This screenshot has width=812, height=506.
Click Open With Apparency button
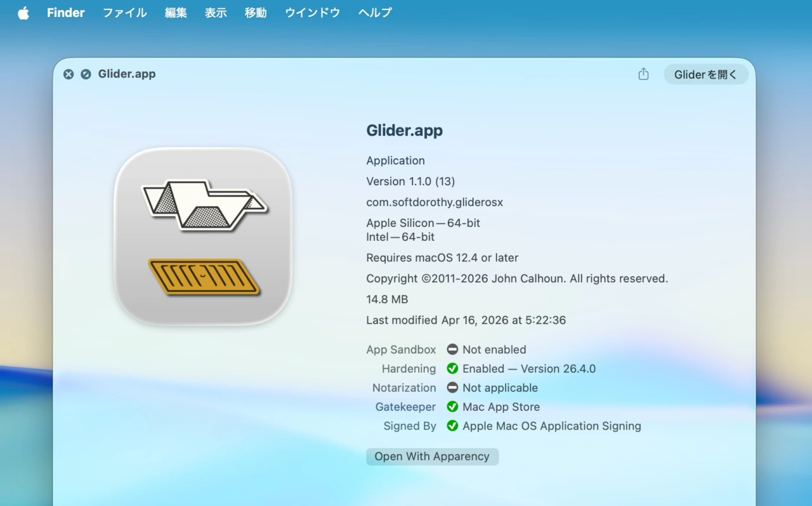[432, 457]
